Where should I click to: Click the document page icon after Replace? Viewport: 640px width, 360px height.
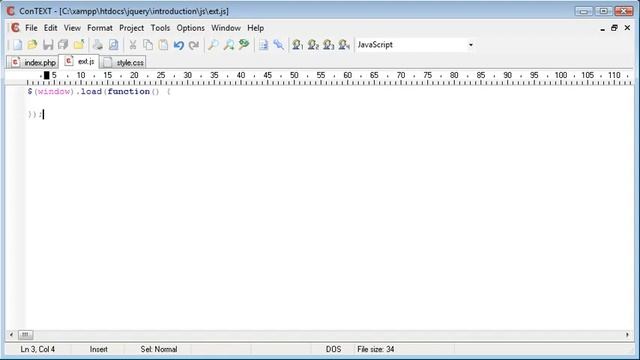264,44
